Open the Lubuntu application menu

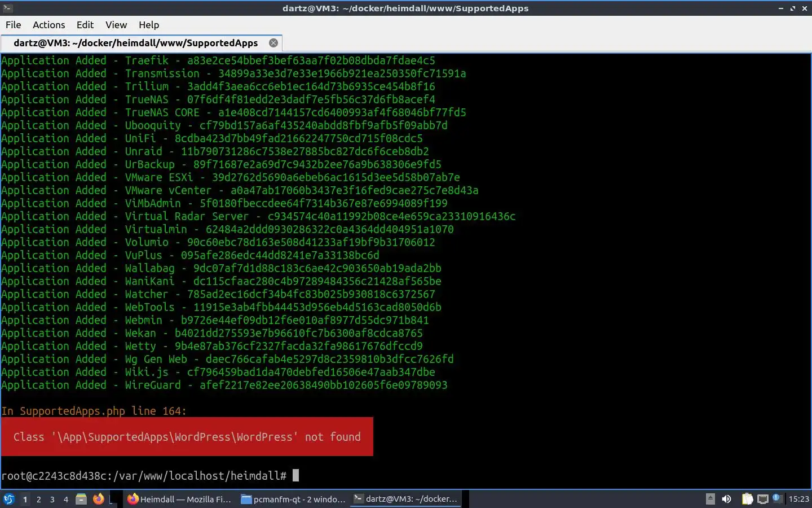8,499
